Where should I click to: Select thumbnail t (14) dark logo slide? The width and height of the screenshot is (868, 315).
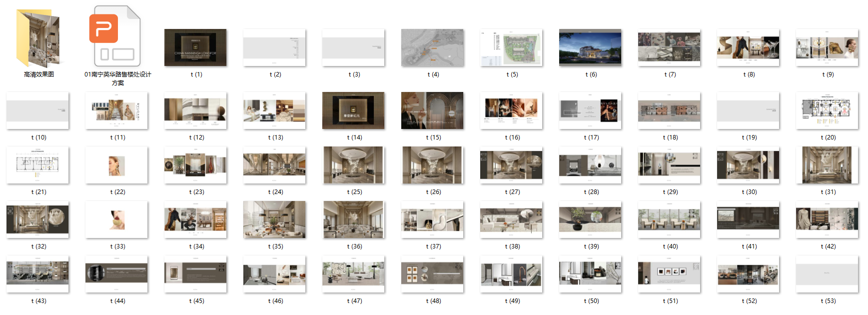click(353, 110)
